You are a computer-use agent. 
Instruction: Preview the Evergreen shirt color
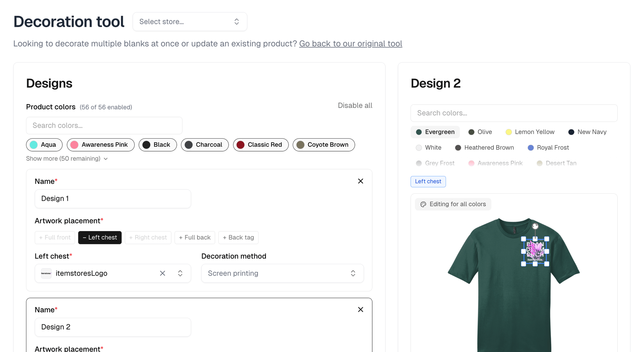[435, 132]
